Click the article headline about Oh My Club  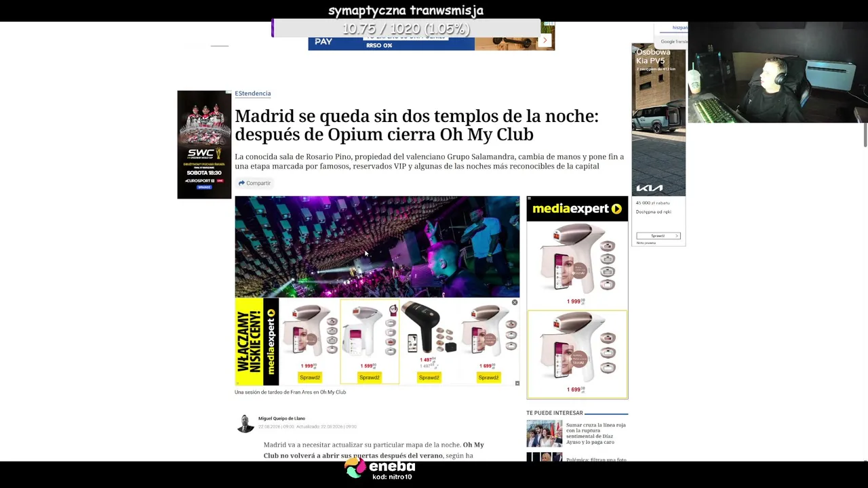tap(416, 125)
